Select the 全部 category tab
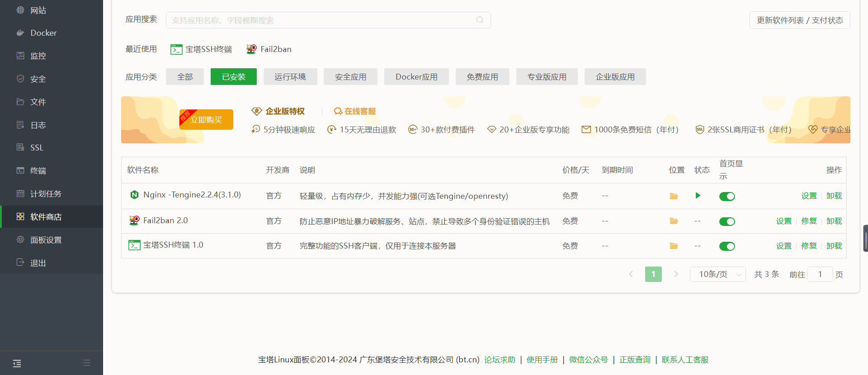The image size is (868, 375). tap(185, 77)
